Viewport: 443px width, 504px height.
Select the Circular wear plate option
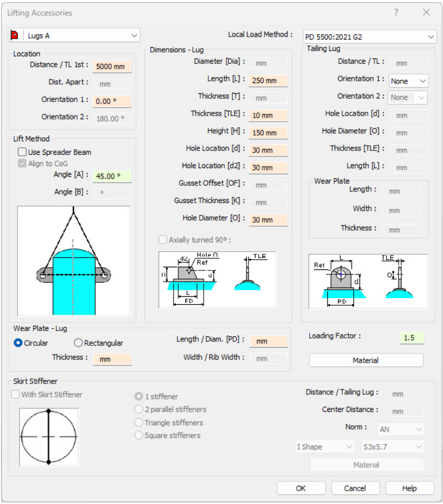tap(18, 343)
